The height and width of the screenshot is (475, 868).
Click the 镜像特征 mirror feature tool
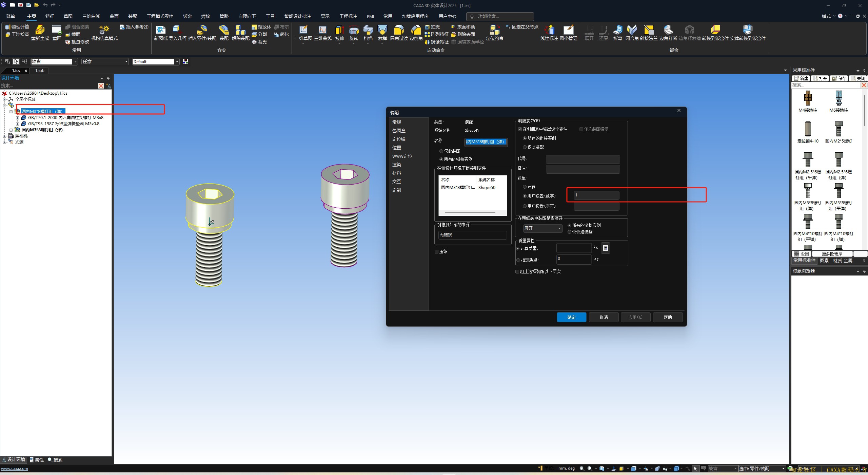click(x=437, y=42)
